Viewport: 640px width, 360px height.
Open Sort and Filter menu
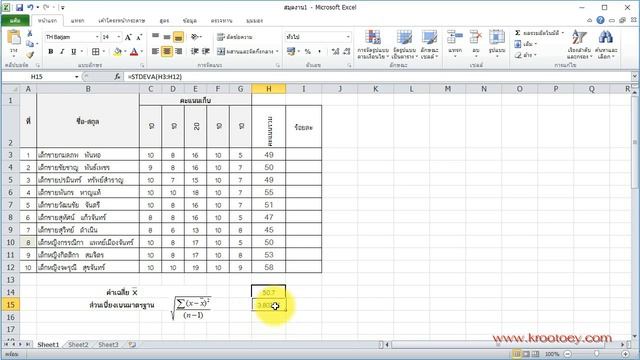pyautogui.click(x=579, y=44)
